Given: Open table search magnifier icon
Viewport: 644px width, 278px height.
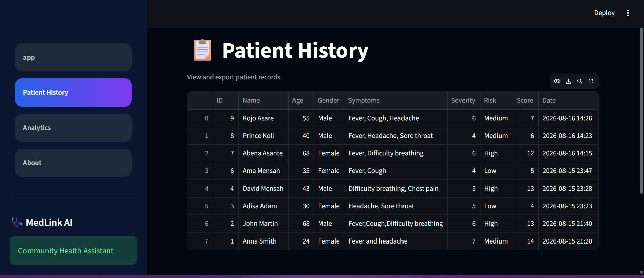Looking at the screenshot, I should tap(580, 81).
